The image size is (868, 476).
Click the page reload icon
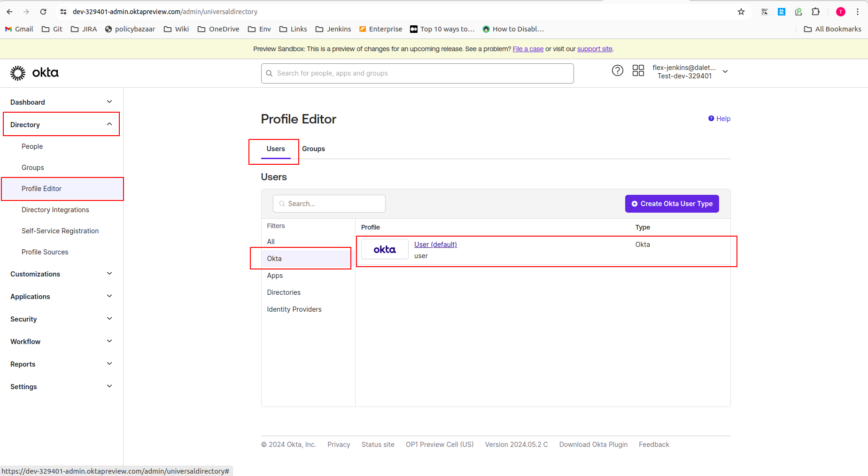tap(43, 12)
